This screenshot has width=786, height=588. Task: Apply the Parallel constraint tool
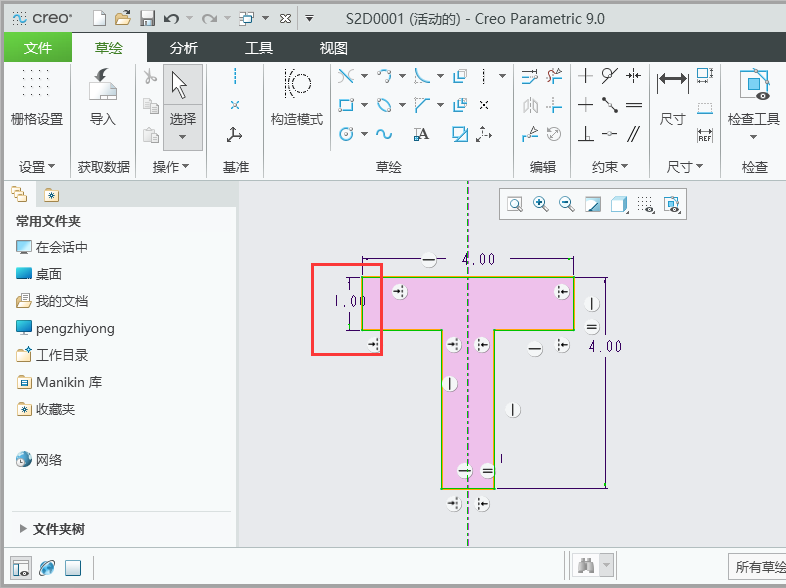(x=634, y=134)
